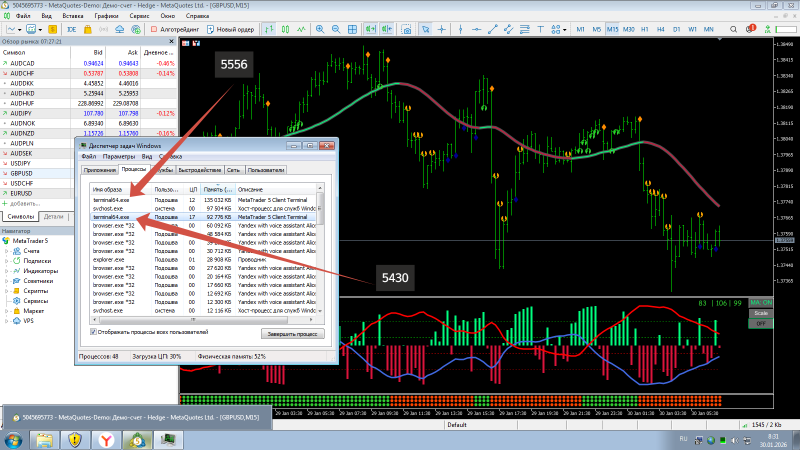Select M1 timeframe
Image resolution: width=800 pixels, height=450 pixels.
point(580,30)
